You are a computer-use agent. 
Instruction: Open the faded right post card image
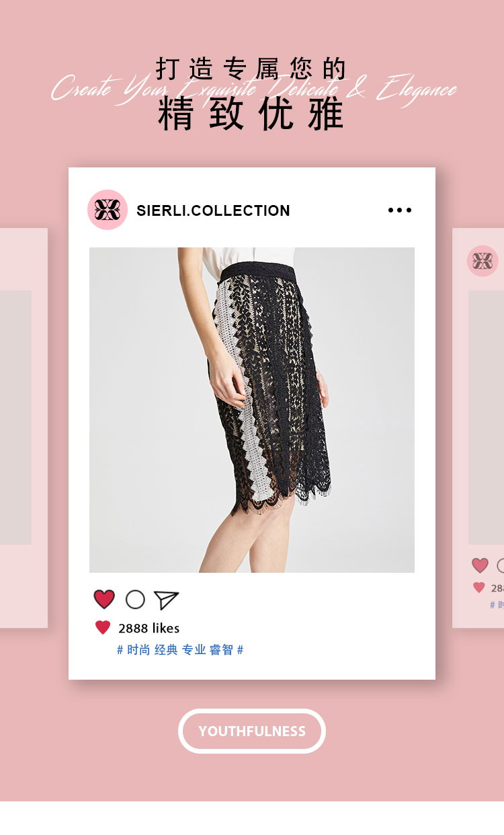(486, 417)
